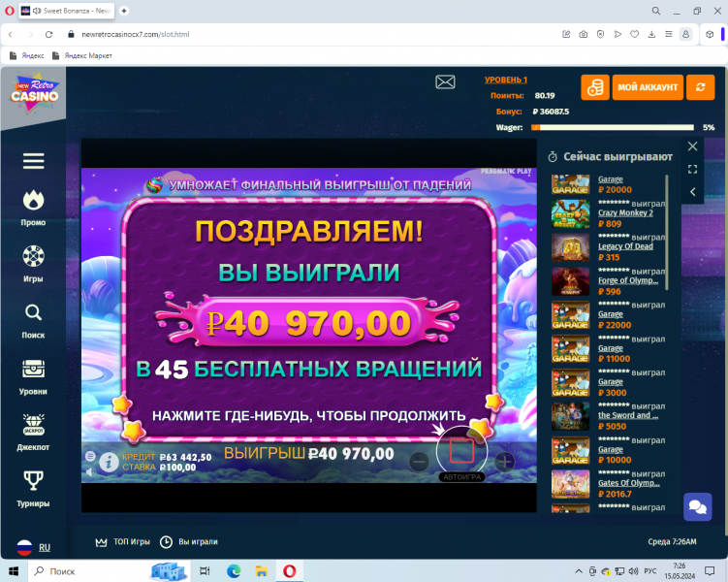
Task: Open МОЙ АККАУНТ page
Action: tap(648, 87)
